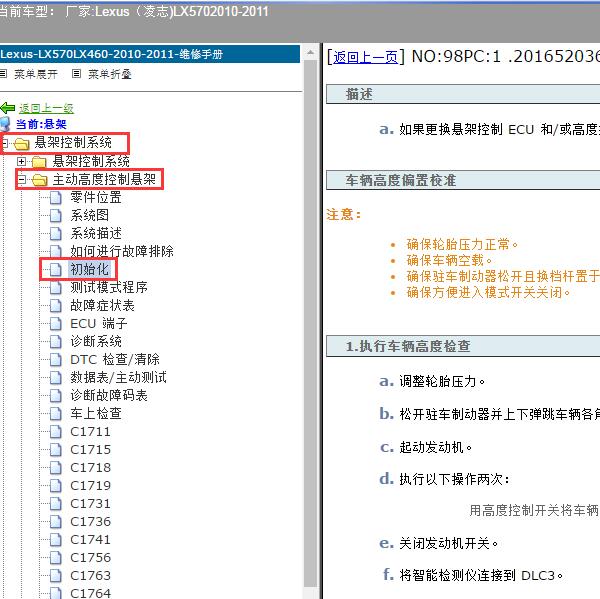Open the 故障症状表 page

click(x=102, y=305)
